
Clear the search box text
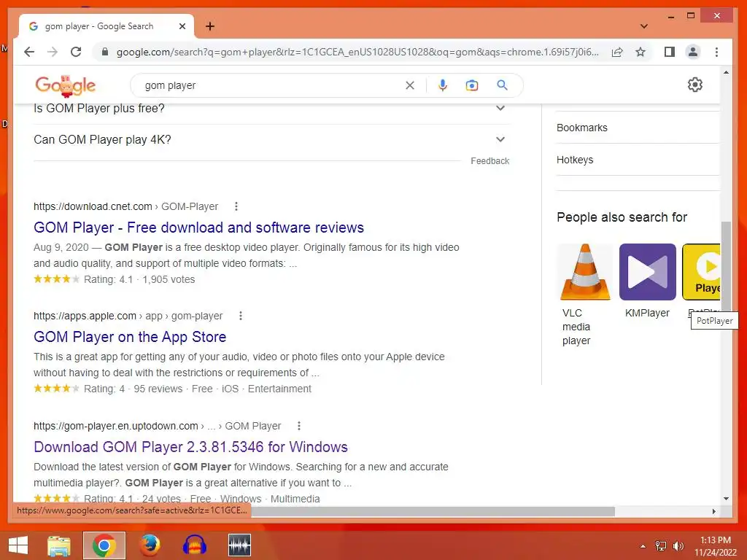[x=410, y=85]
